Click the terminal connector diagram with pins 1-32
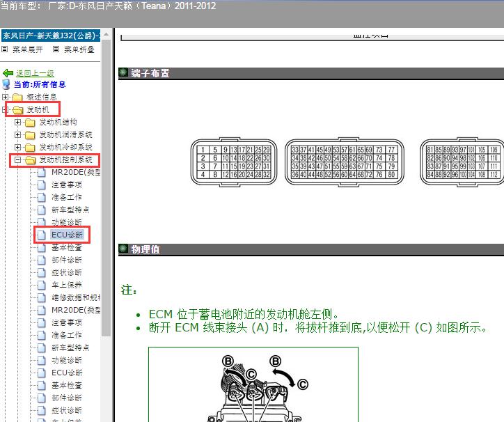Image resolution: width=504 pixels, height=422 pixels. (234, 162)
